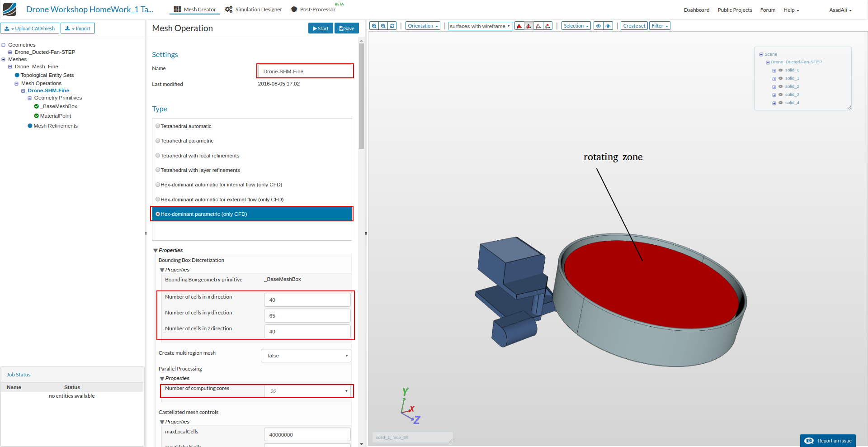Click the show all eye icon
The image size is (868, 447).
coord(608,26)
